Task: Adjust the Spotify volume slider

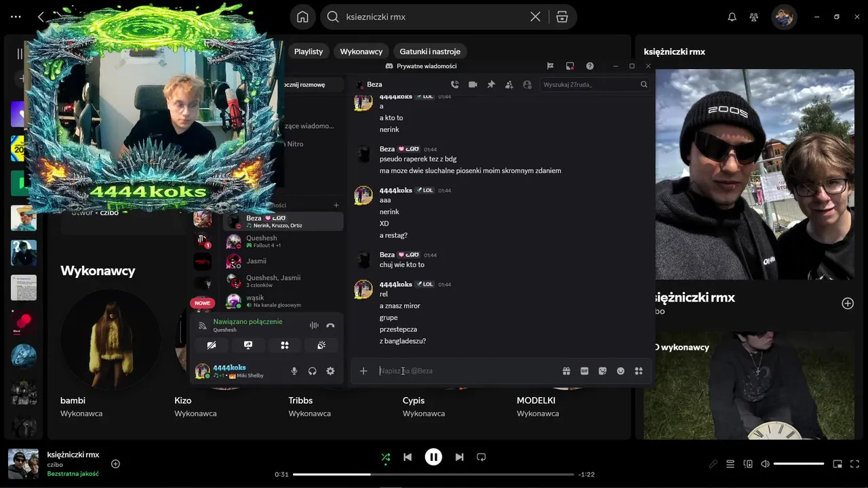Action: tap(799, 464)
